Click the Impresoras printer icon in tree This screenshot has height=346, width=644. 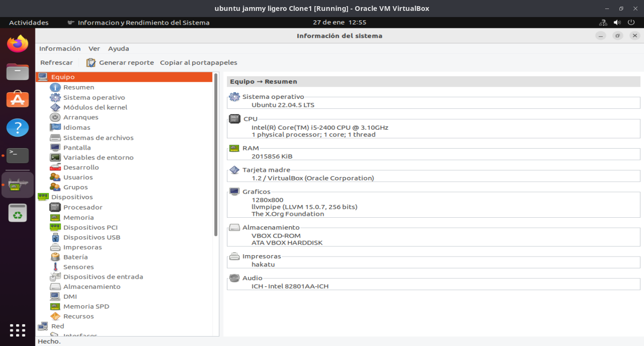click(x=55, y=247)
